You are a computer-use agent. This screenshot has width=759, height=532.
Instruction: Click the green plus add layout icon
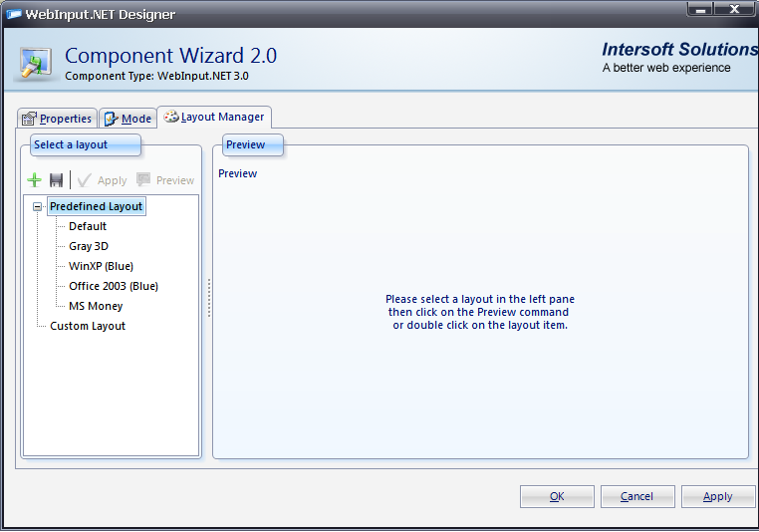click(x=35, y=180)
